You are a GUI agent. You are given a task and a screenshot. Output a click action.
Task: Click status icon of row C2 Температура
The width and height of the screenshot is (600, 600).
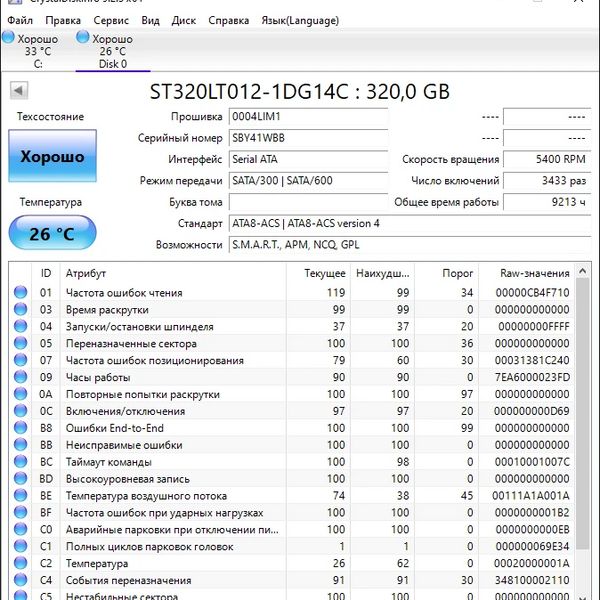[21, 563]
